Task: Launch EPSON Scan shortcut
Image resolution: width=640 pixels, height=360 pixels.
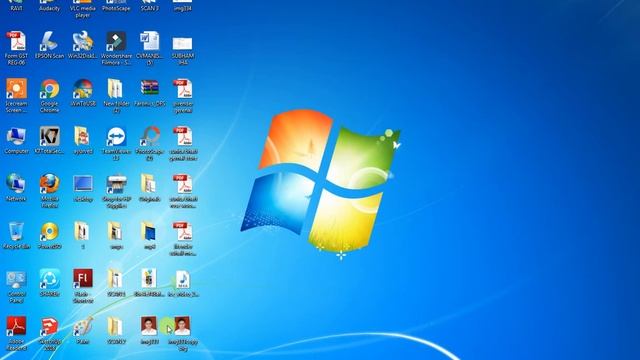Action: pyautogui.click(x=49, y=41)
